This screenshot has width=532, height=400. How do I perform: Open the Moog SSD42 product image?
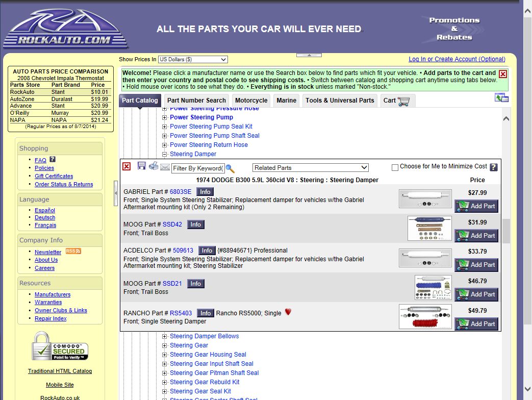coord(429,229)
